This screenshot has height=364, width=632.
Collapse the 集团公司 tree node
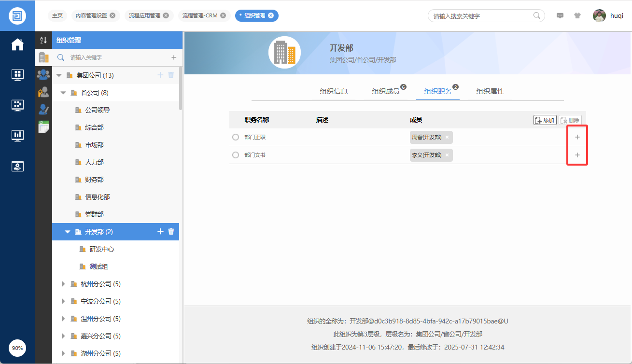pos(59,75)
